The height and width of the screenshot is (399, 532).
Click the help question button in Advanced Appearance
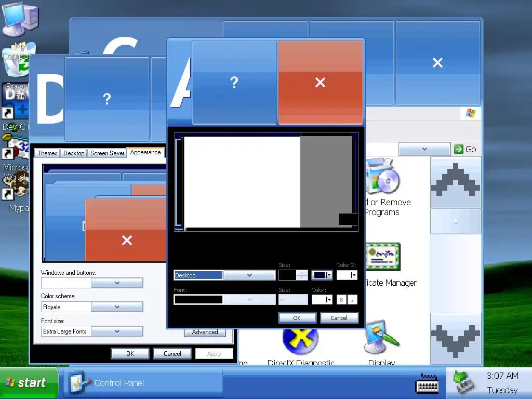click(x=234, y=83)
